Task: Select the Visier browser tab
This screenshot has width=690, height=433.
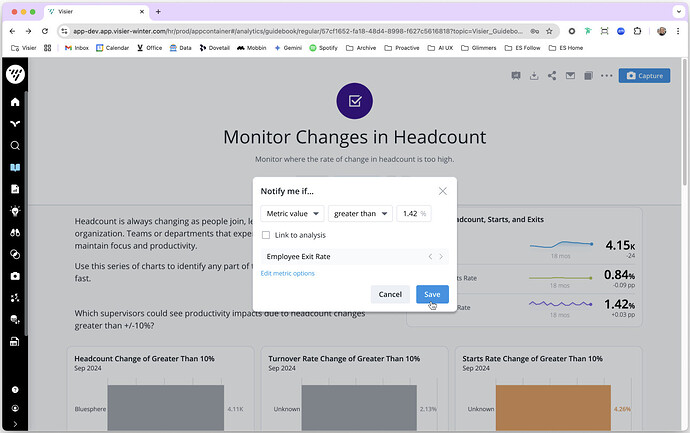Action: pos(97,12)
